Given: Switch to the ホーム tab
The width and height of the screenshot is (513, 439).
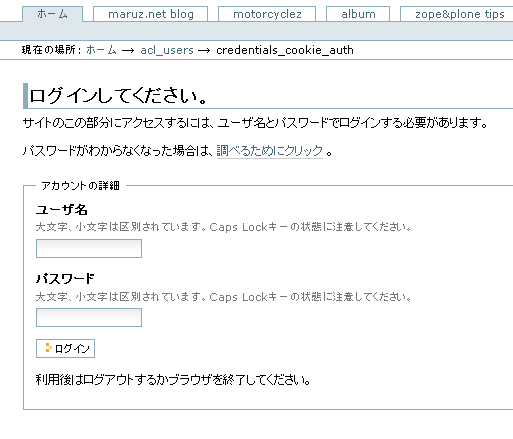Looking at the screenshot, I should (x=52, y=14).
